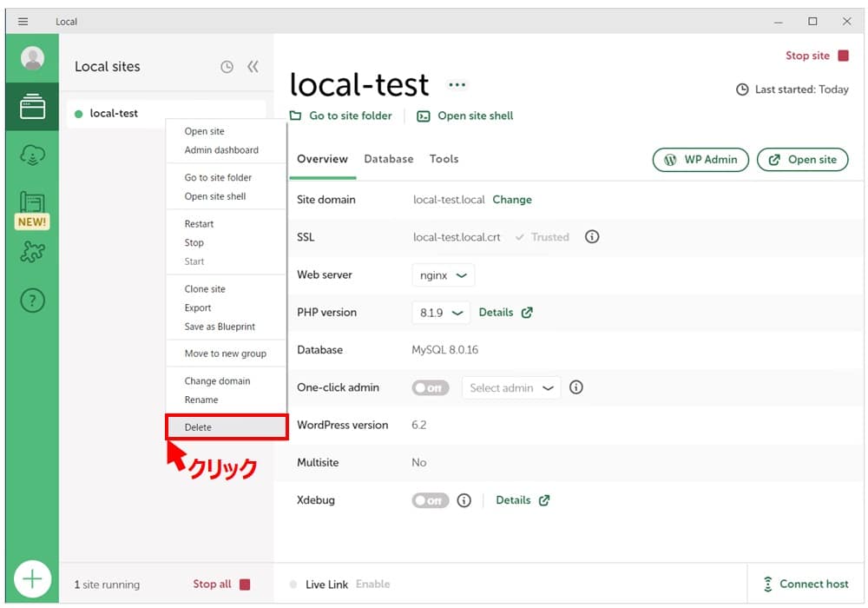Choose Delete in context menu
Viewport: 868px width, 608px height.
click(227, 427)
